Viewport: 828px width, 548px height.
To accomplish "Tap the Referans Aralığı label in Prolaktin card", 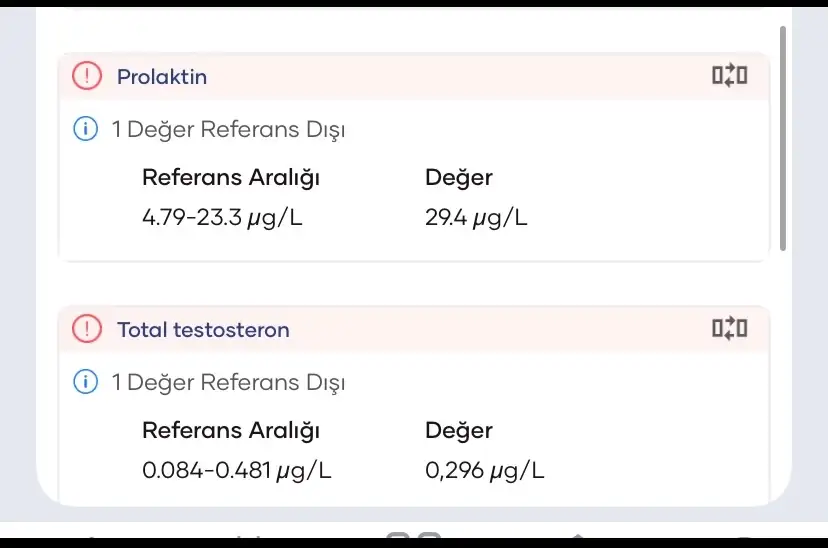I will [x=230, y=178].
